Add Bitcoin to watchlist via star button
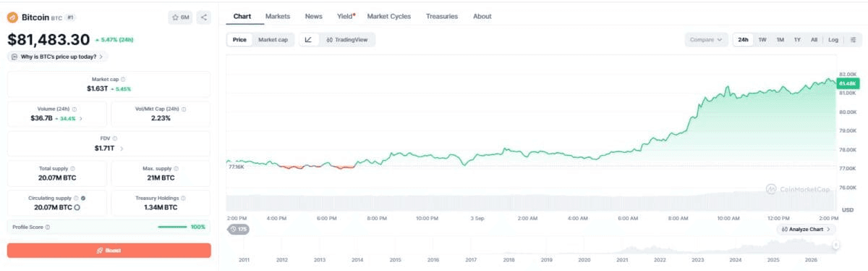Viewport: 868px width, 271px height. point(180,17)
